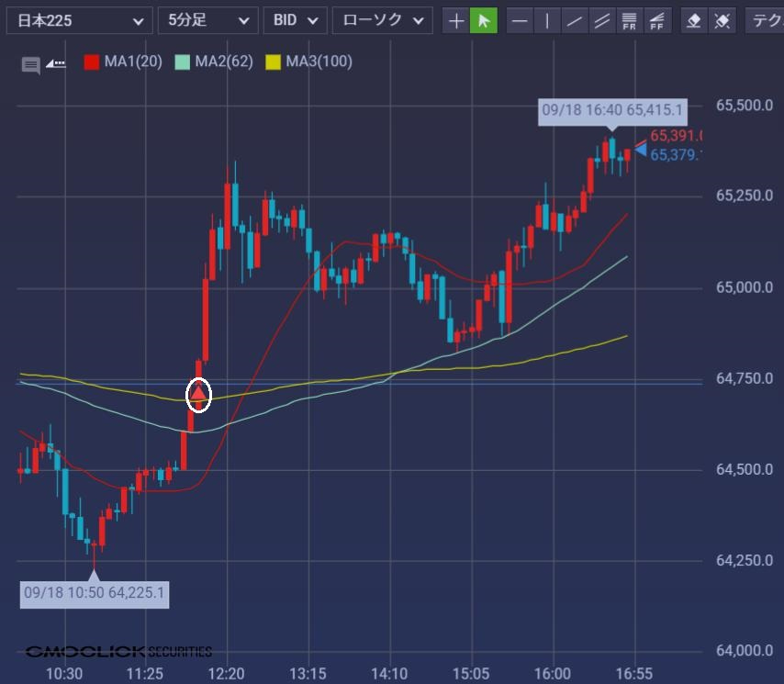Select the FF Fibonacci fan tool

point(657,20)
